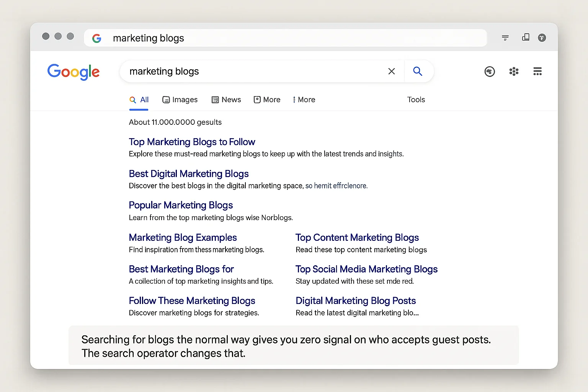Viewport: 588px width, 392px height.
Task: Open the Google apps grid
Action: (514, 71)
